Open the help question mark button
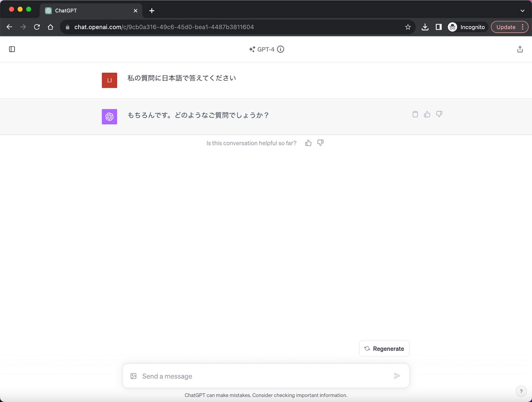 [521, 391]
